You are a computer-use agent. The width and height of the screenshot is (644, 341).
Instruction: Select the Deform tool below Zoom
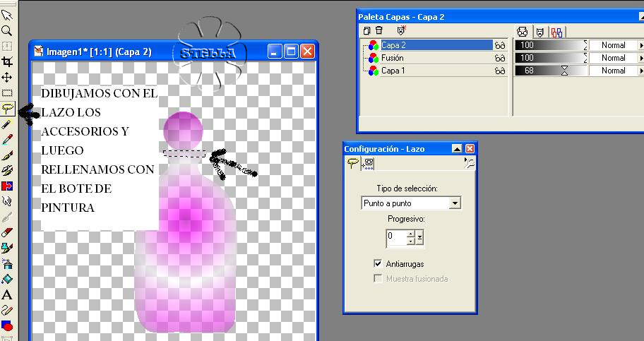(x=7, y=46)
